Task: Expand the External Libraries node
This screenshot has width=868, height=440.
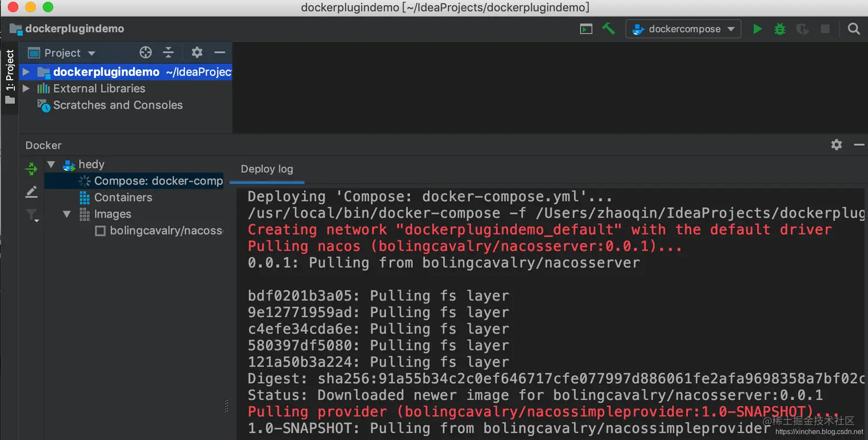Action: [26, 89]
